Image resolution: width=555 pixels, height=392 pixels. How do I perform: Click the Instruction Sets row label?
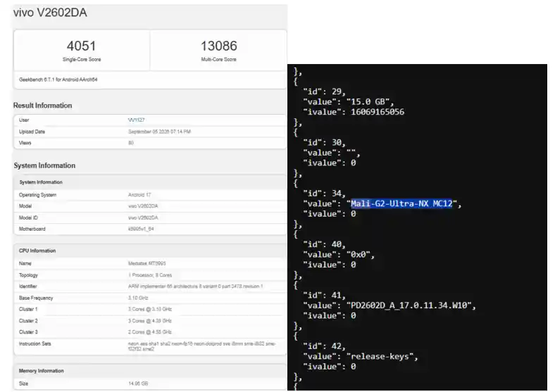pyautogui.click(x=35, y=344)
